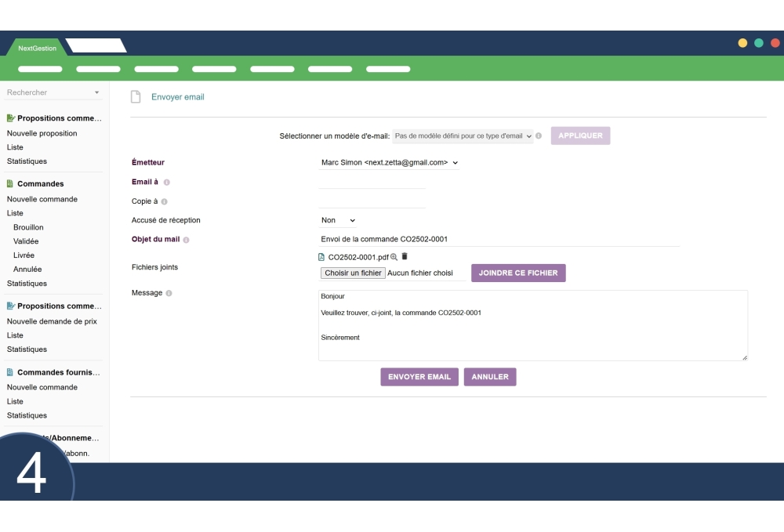
Task: Click the page icon next to Envoyer email
Action: pyautogui.click(x=134, y=96)
